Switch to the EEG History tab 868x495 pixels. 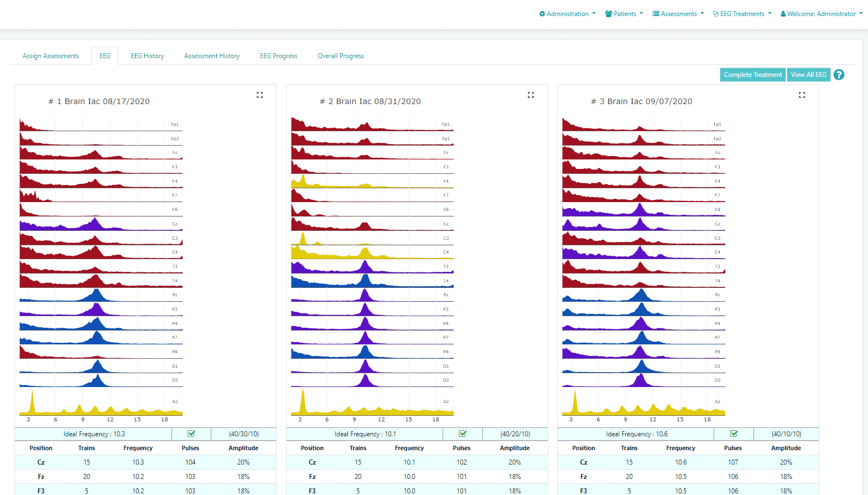pyautogui.click(x=147, y=56)
